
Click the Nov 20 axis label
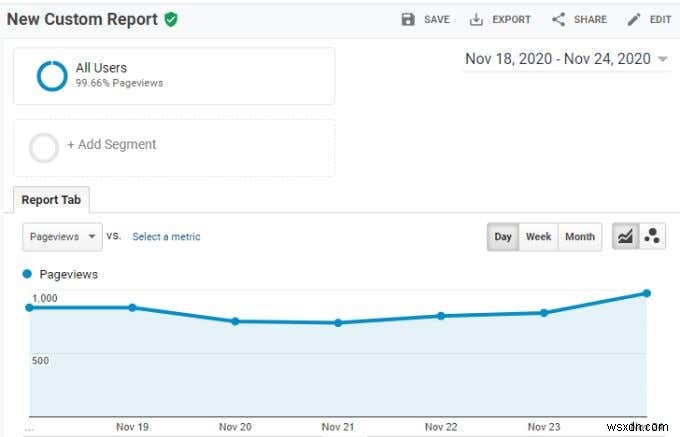(235, 427)
